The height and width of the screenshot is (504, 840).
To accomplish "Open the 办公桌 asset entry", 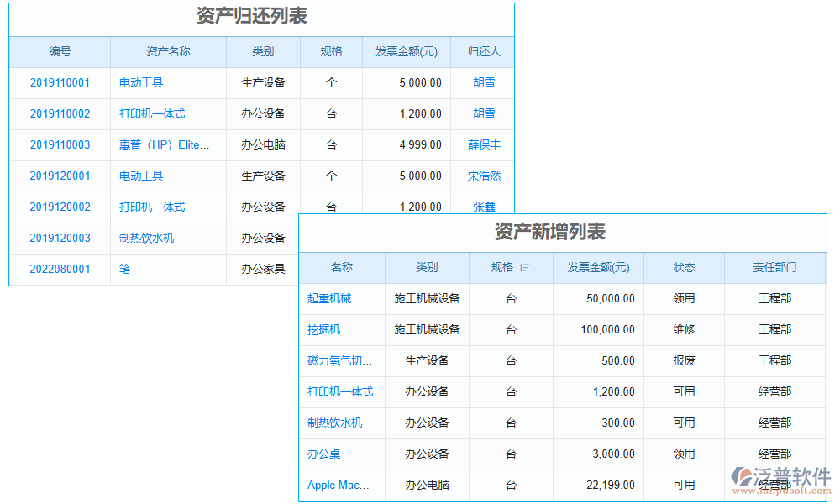I will tap(324, 454).
